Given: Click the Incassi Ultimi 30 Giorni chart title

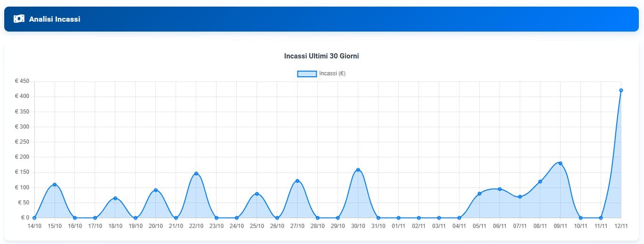Looking at the screenshot, I should tap(322, 56).
